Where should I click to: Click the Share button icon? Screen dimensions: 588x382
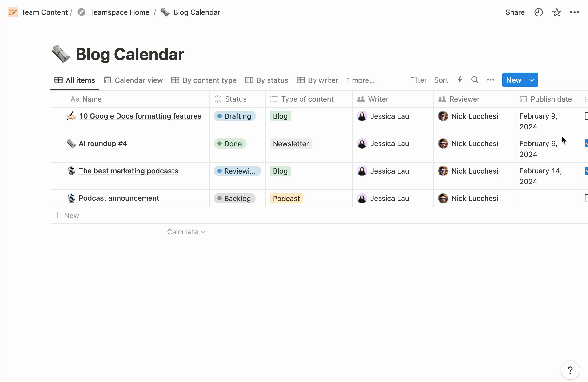coord(514,12)
